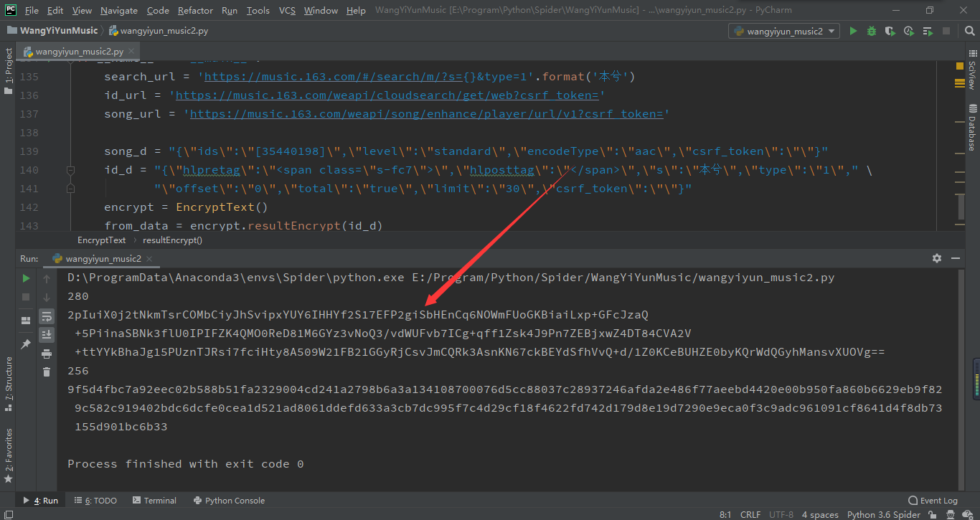Open the Tools menu

258,10
